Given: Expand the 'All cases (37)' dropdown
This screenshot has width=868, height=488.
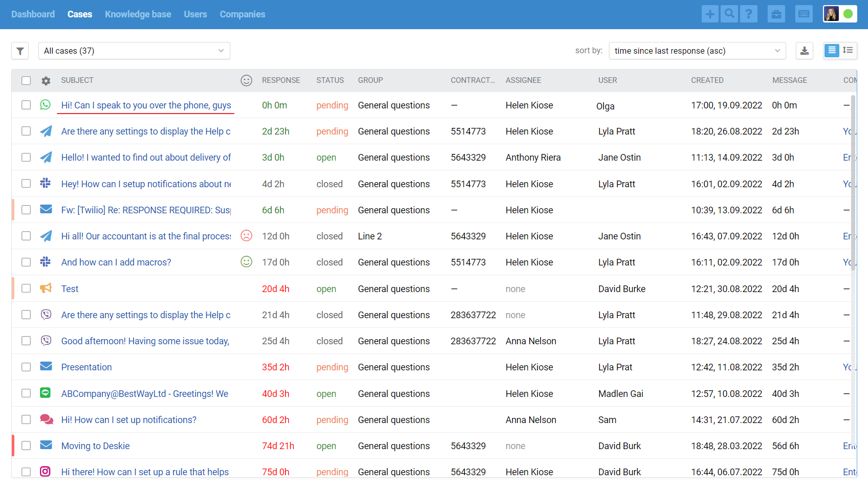Looking at the screenshot, I should [134, 51].
